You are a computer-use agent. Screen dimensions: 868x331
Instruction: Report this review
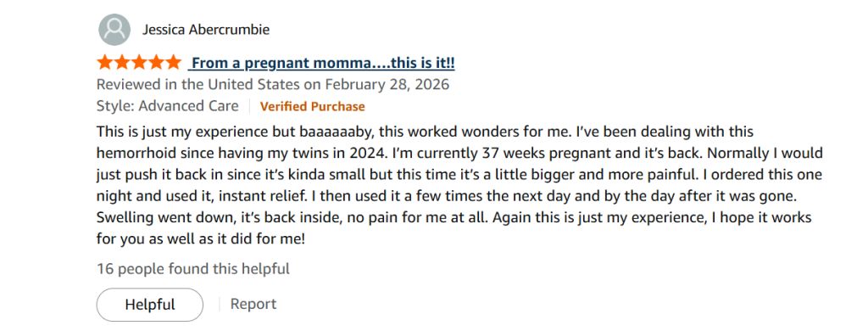[x=253, y=304]
